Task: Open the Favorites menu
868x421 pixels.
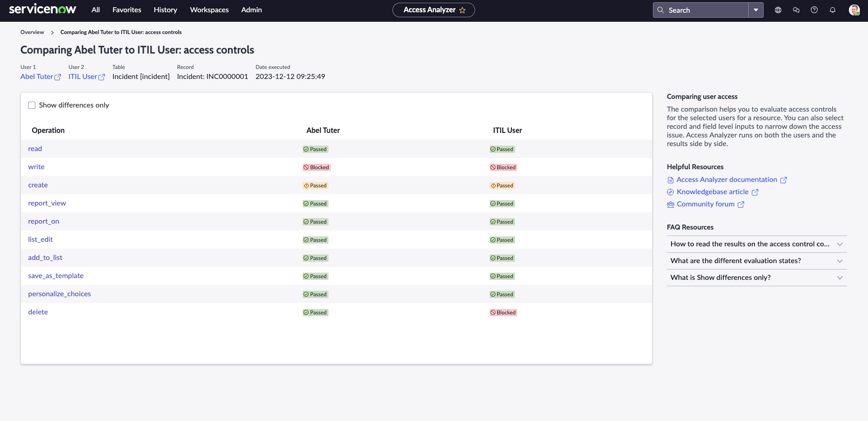Action: point(127,10)
